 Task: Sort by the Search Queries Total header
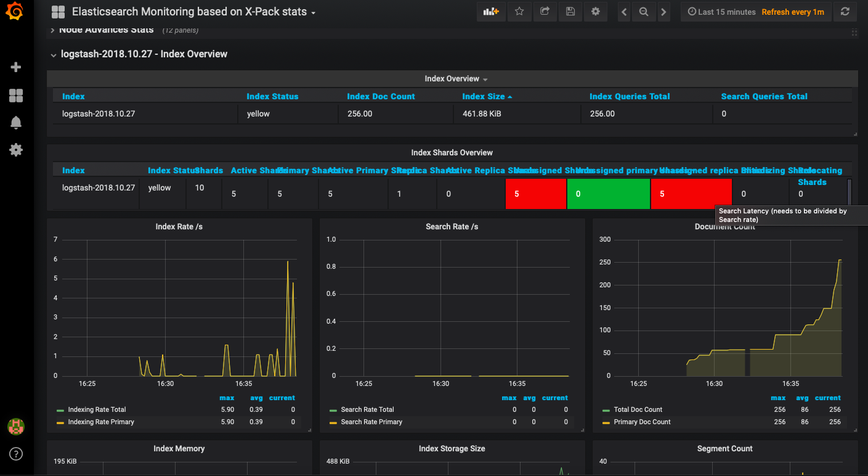(764, 96)
